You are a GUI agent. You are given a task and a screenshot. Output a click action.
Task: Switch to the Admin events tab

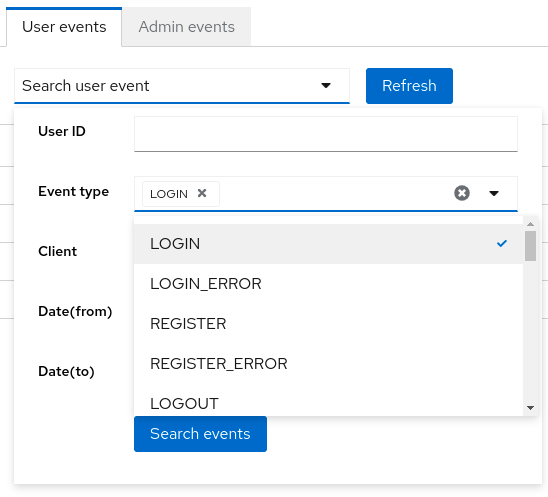(186, 27)
